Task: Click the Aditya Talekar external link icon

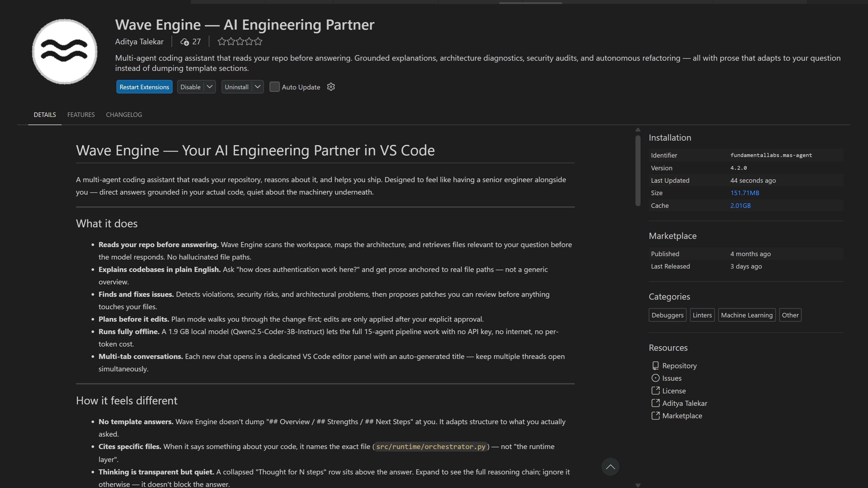Action: (655, 403)
